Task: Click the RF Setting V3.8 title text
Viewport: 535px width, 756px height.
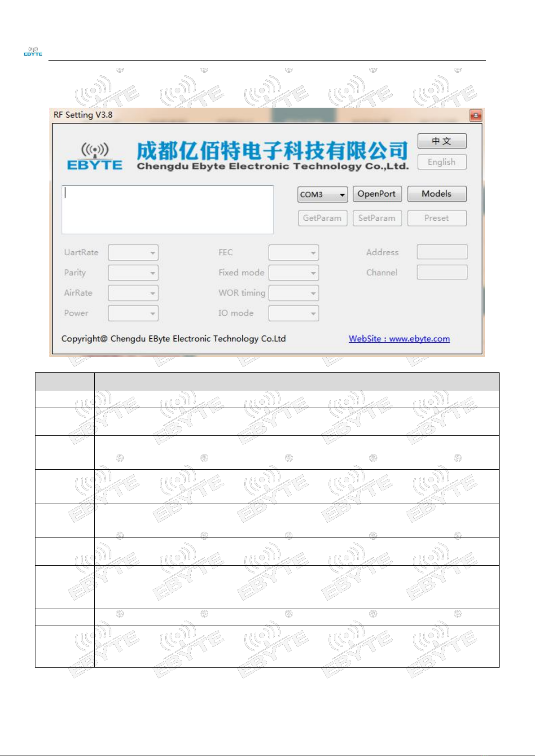Action: [x=83, y=115]
